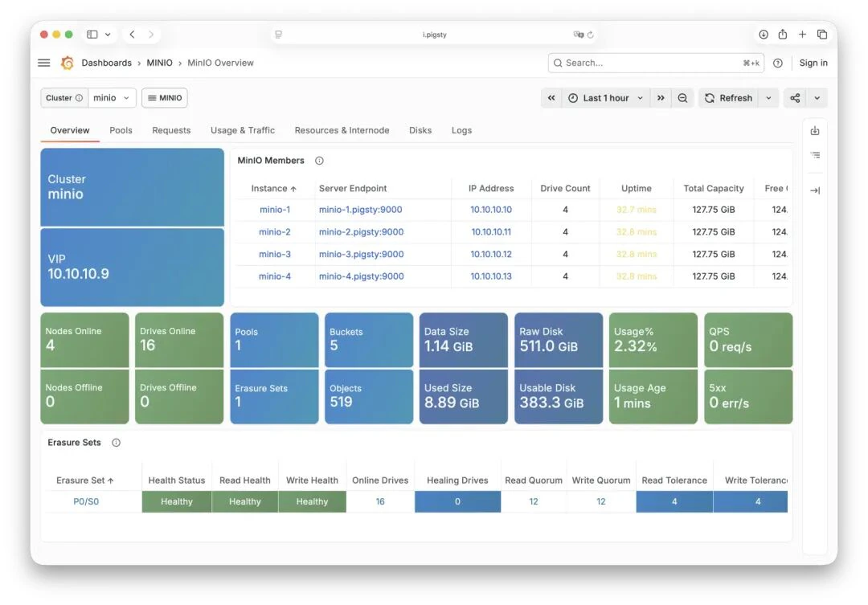
Task: Go forward with the browser forward arrow
Action: pyautogui.click(x=151, y=35)
